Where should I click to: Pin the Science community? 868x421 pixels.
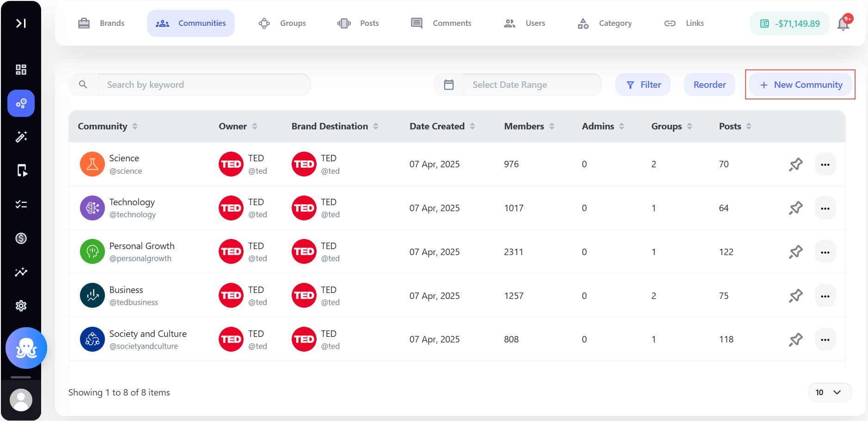(x=796, y=164)
